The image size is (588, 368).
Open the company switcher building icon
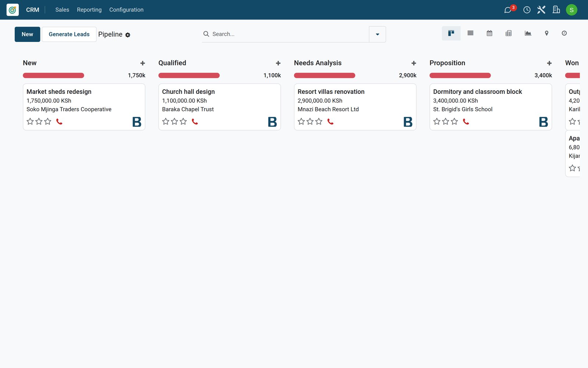[556, 10]
